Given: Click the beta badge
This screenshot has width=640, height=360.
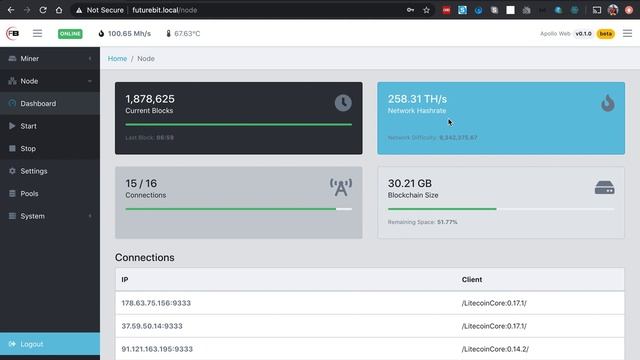Looking at the screenshot, I should tap(606, 33).
